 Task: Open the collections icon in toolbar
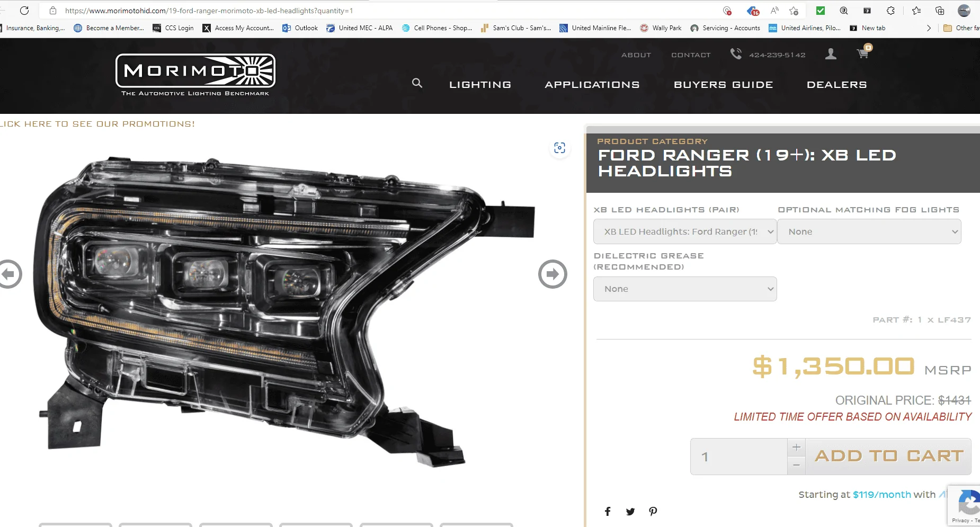pyautogui.click(x=940, y=11)
